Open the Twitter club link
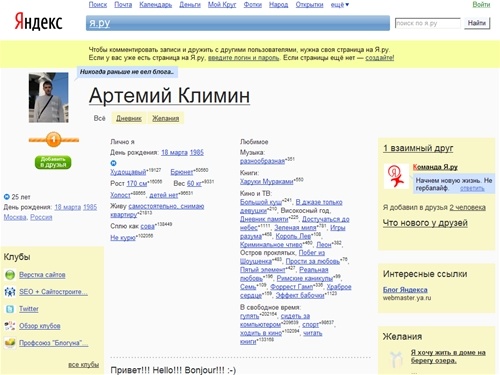Image resolution: width=500 pixels, height=375 pixels. [x=29, y=309]
